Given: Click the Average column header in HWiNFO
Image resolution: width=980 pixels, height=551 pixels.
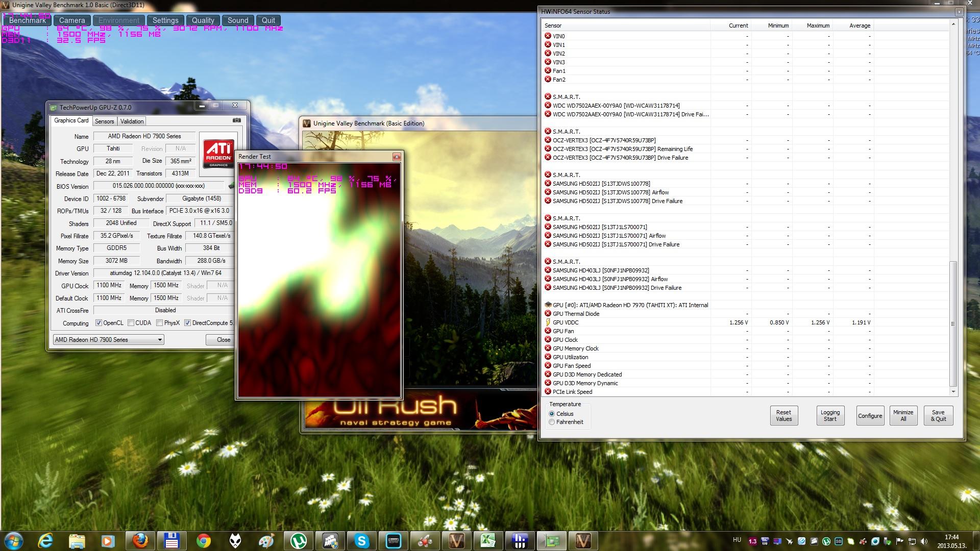Looking at the screenshot, I should [x=853, y=26].
